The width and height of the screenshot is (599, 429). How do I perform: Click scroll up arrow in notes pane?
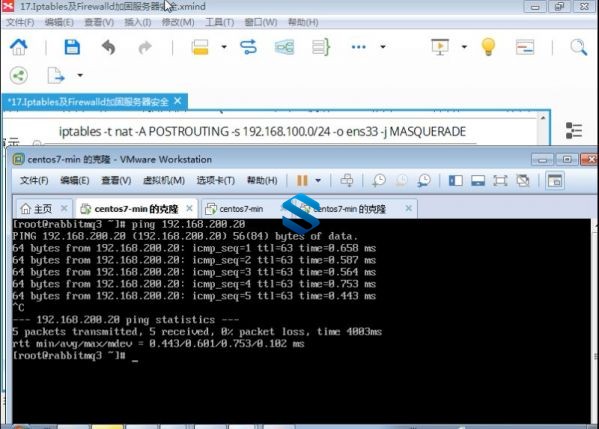point(543,118)
